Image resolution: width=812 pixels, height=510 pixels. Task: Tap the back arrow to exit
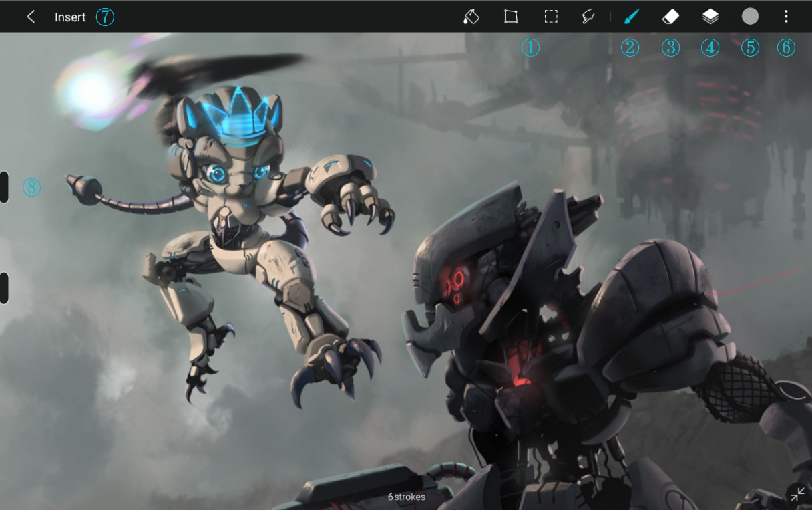31,17
